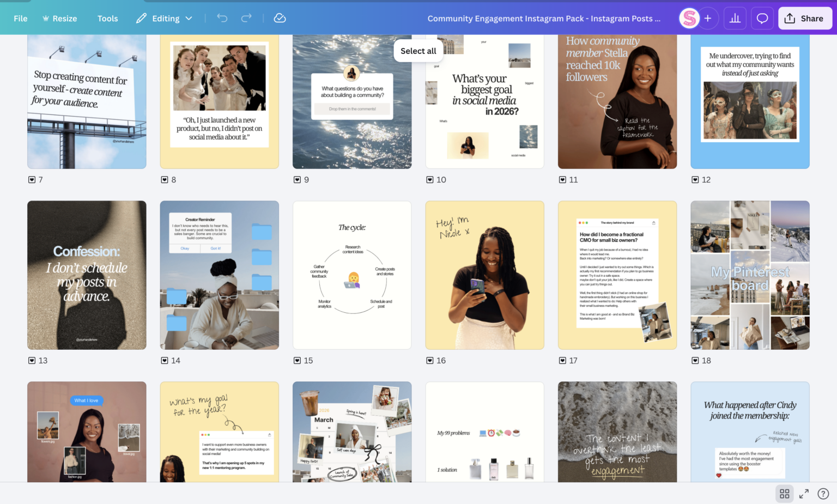Click the notes icon beside page 18
This screenshot has width=837, height=504.
pos(695,361)
